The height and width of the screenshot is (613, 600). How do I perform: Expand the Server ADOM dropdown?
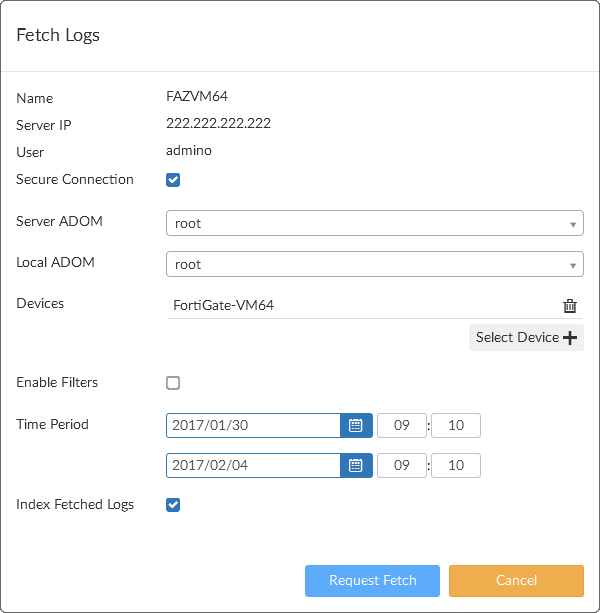[375, 223]
